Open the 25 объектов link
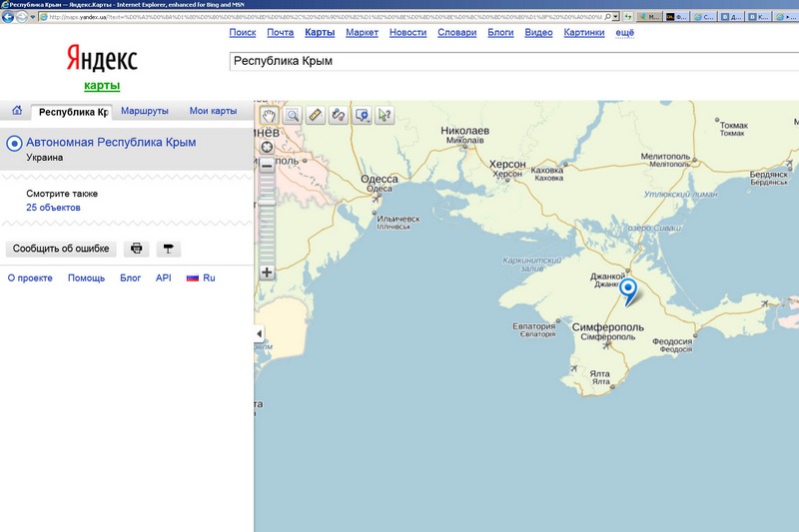 click(x=54, y=208)
